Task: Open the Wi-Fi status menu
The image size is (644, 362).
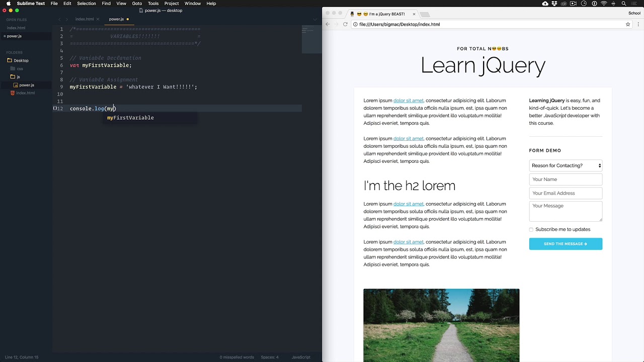Action: (604, 4)
